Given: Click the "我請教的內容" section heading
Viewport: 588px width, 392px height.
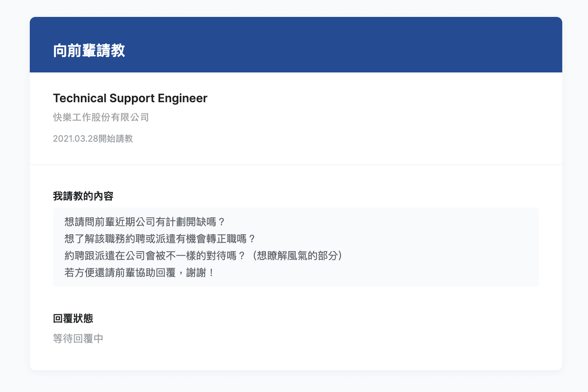Looking at the screenshot, I should [83, 196].
